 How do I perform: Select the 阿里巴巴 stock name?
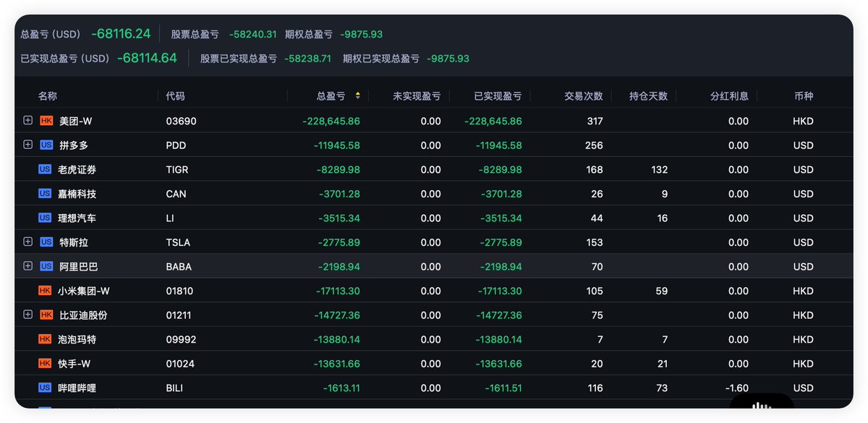tap(78, 267)
